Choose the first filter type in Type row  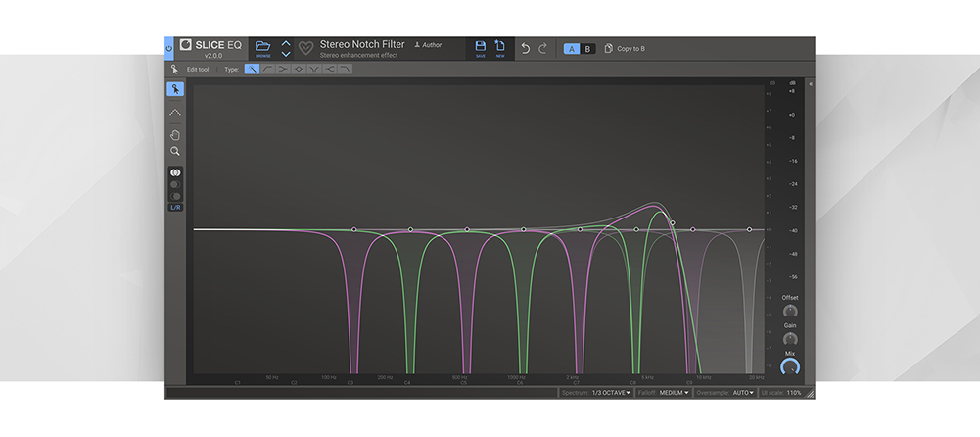(252, 70)
